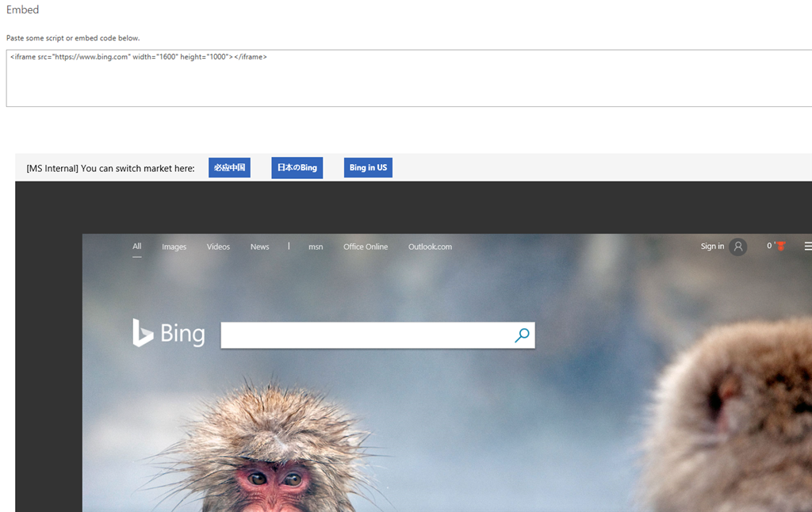Click the Embed heading text
The height and width of the screenshot is (512, 812).
click(x=22, y=10)
